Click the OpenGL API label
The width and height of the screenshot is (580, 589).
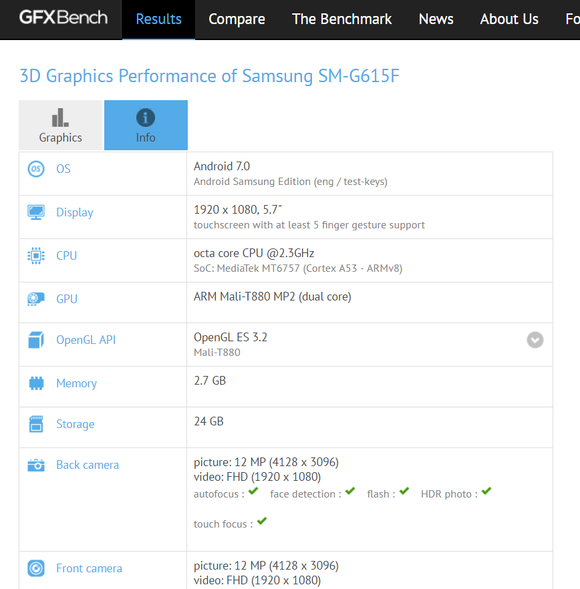tap(86, 340)
